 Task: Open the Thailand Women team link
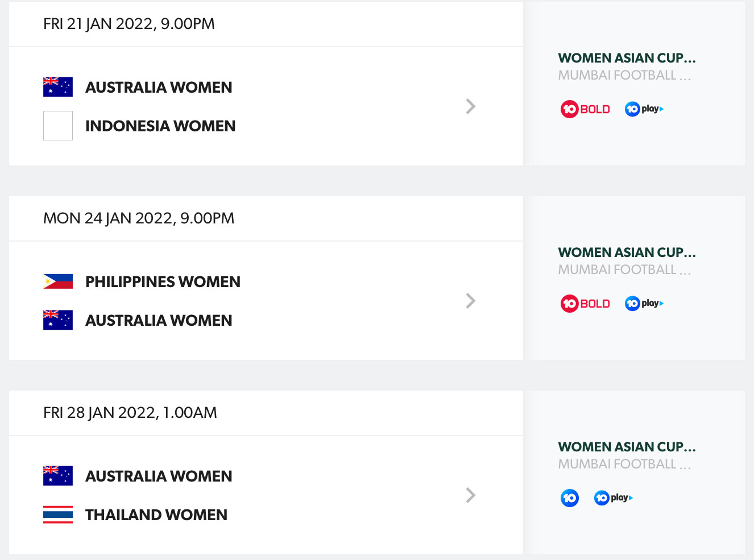click(156, 515)
